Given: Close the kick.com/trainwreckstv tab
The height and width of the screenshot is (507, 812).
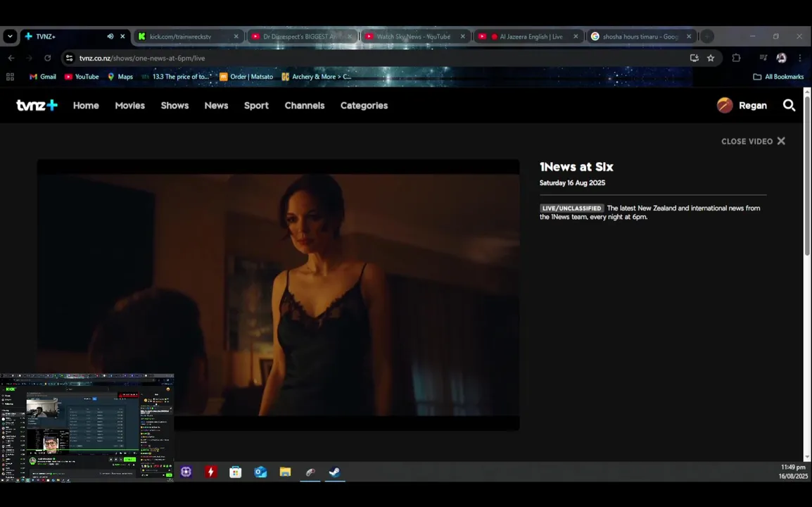Looking at the screenshot, I should [236, 37].
